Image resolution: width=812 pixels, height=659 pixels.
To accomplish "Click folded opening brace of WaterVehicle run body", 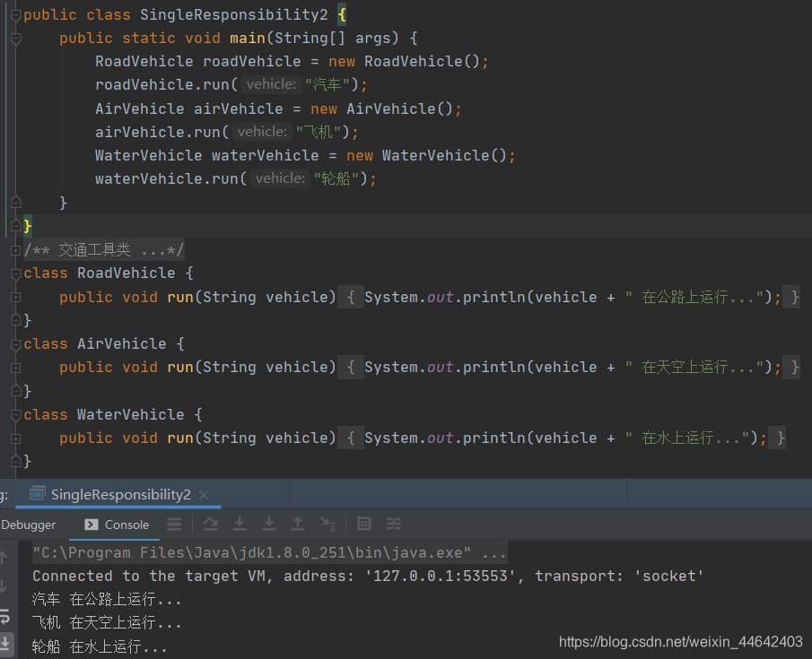I will [x=351, y=438].
